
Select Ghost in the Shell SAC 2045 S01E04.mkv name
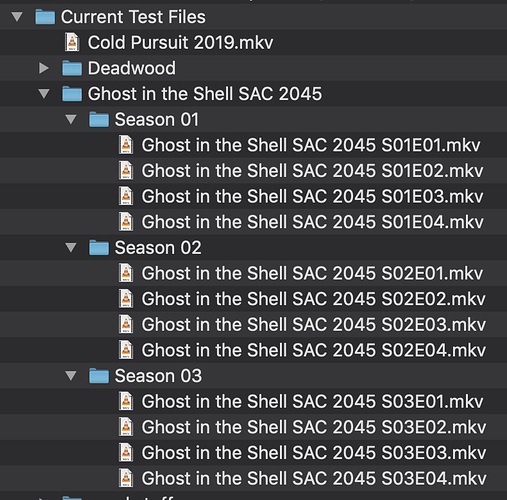coord(312,222)
